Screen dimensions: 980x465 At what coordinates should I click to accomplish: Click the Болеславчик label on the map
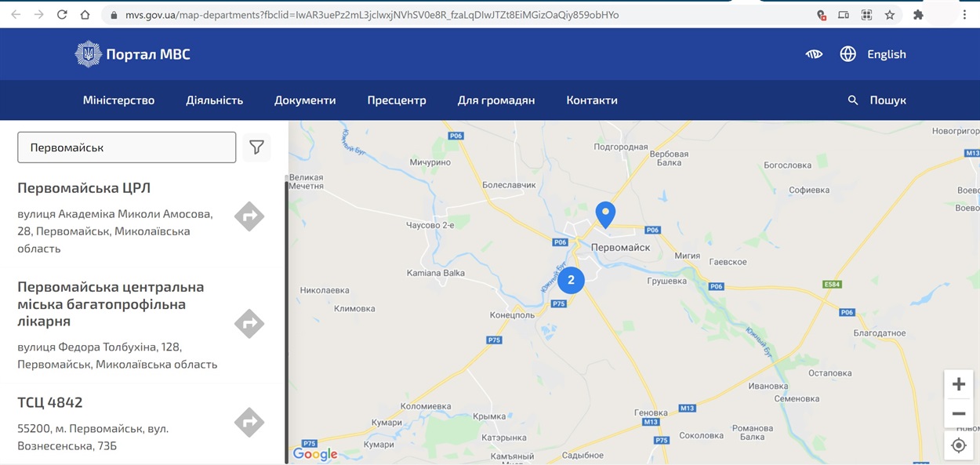509,185
